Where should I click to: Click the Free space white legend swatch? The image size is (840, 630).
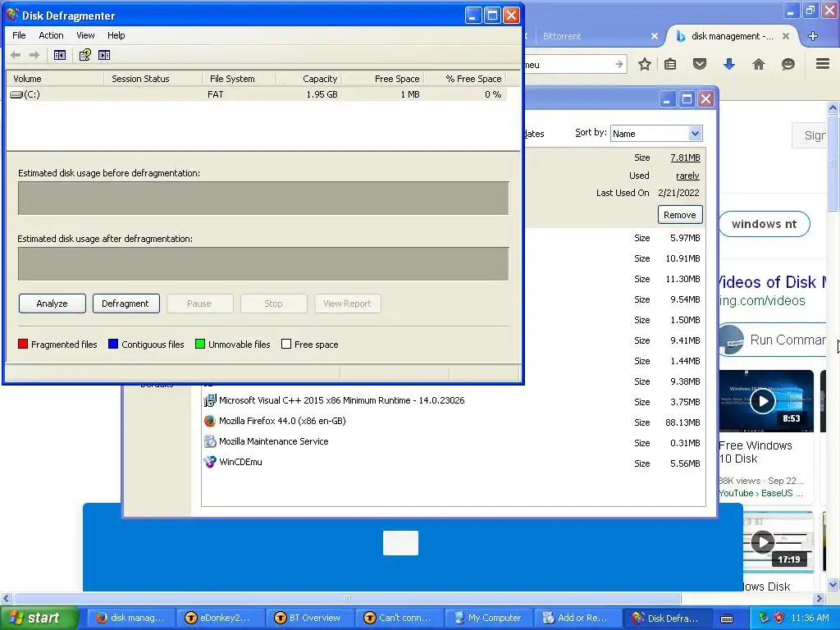point(286,344)
